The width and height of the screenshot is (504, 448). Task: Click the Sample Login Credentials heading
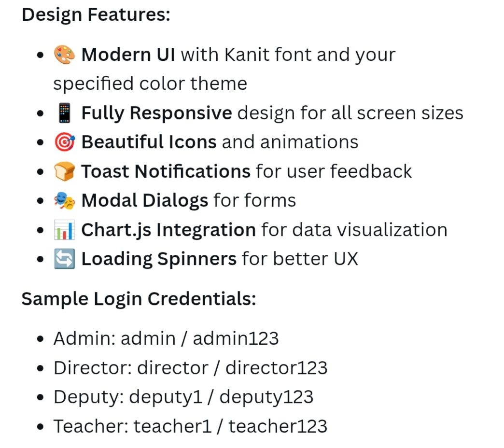[x=139, y=299]
